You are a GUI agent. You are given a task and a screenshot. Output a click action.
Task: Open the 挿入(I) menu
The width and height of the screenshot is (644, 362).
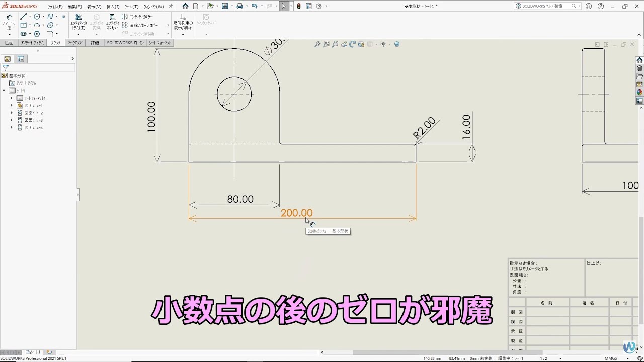113,7
